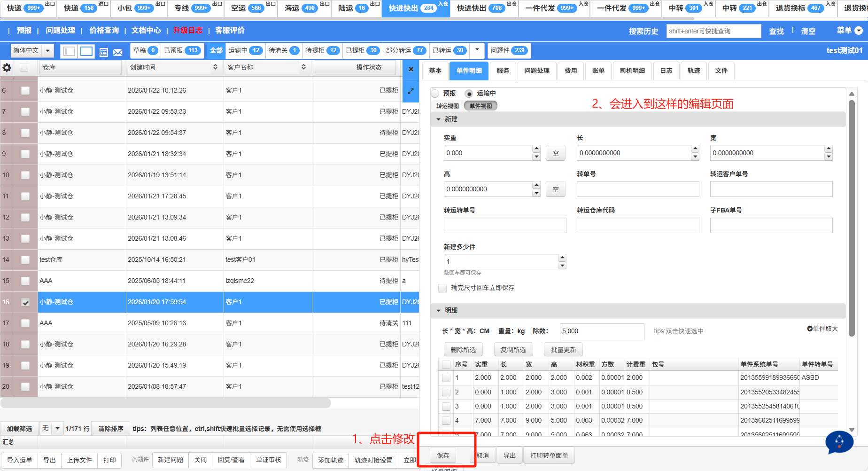Switch to the 费用 tab
This screenshot has width=868, height=471.
click(571, 71)
